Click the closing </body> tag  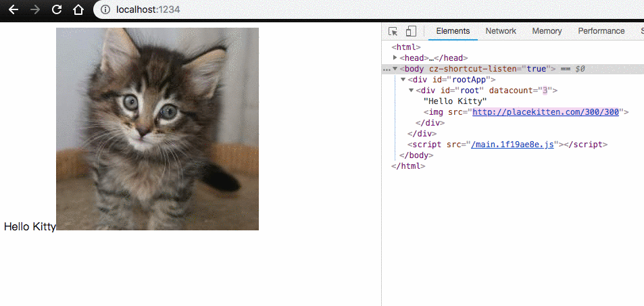click(416, 155)
